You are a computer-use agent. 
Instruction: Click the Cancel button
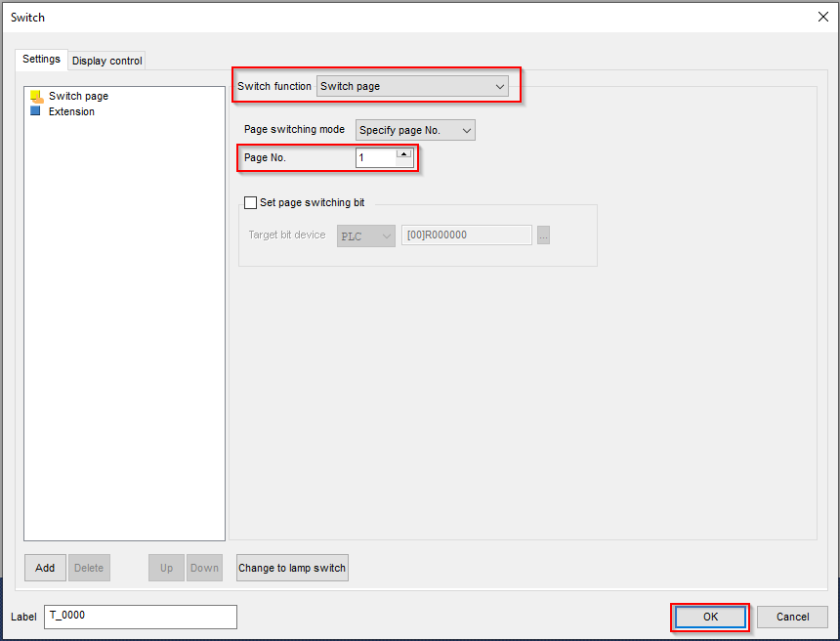pos(792,617)
